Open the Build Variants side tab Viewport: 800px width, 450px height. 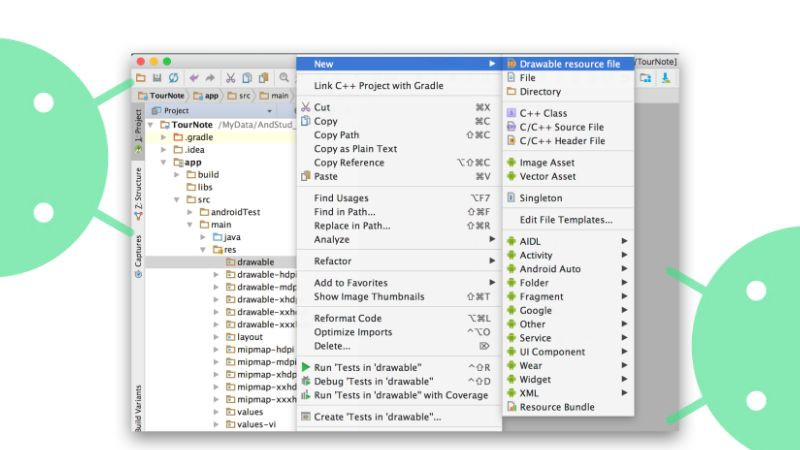138,408
